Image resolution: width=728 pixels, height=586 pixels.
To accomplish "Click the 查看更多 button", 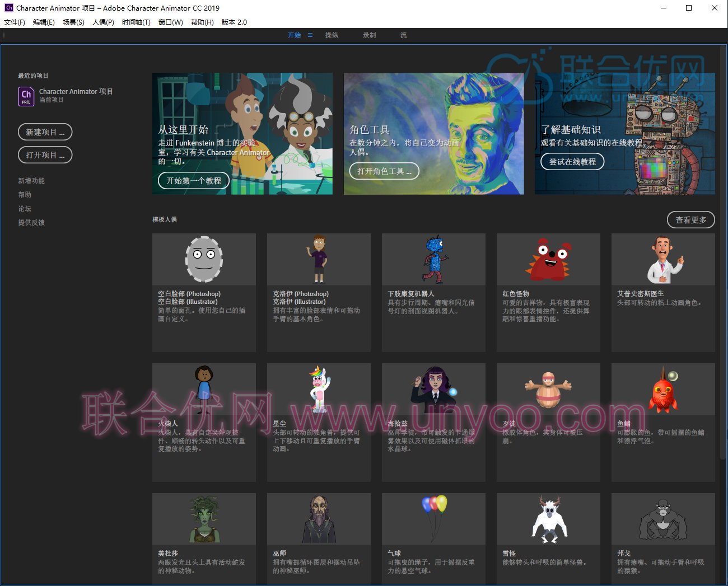I will click(691, 220).
